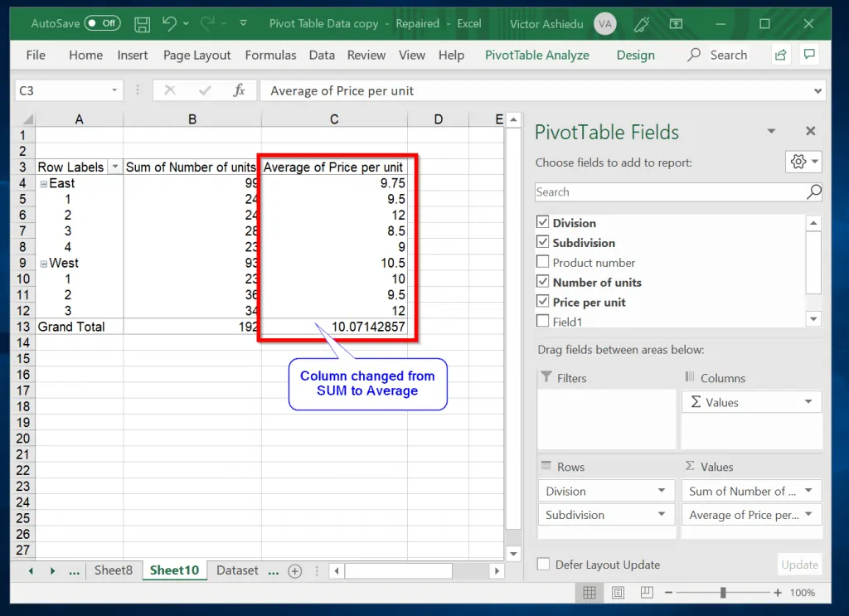Collapse the East group
The height and width of the screenshot is (616, 849).
pos(43,184)
